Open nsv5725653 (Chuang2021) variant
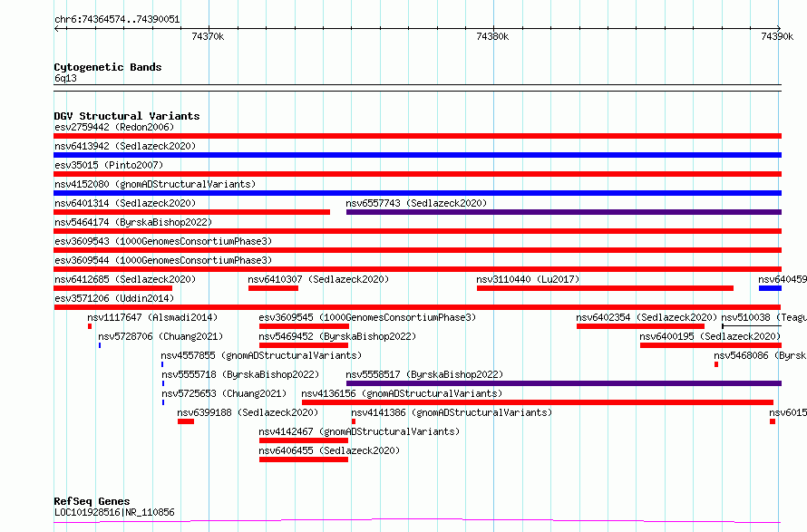The height and width of the screenshot is (532, 807). pos(224,393)
